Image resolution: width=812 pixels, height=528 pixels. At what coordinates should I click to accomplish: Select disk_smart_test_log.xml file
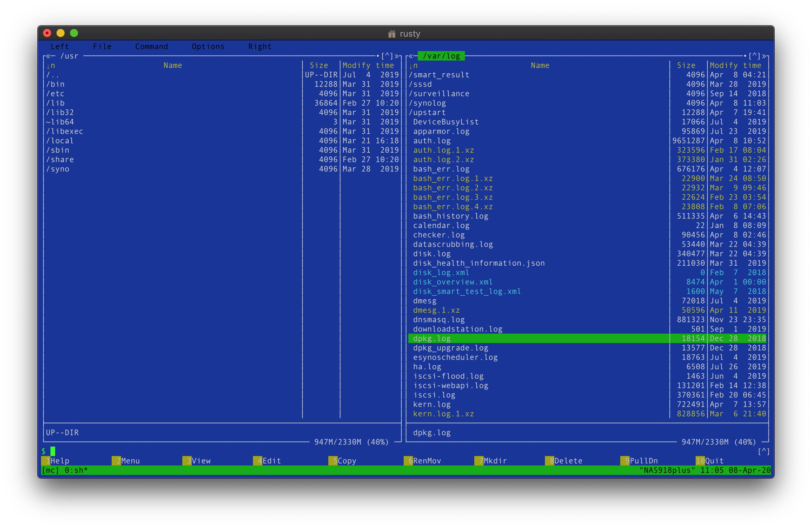click(587, 292)
